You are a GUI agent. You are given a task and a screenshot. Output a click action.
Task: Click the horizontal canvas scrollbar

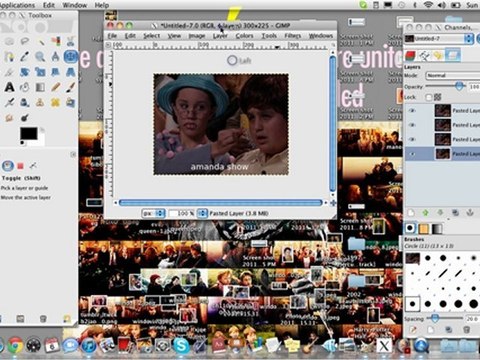coord(220,203)
